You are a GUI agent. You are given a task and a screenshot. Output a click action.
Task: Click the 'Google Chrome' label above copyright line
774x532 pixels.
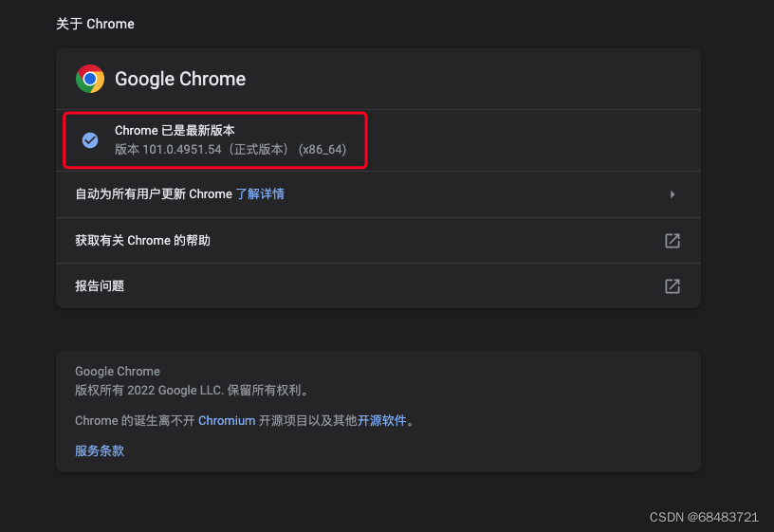[118, 371]
